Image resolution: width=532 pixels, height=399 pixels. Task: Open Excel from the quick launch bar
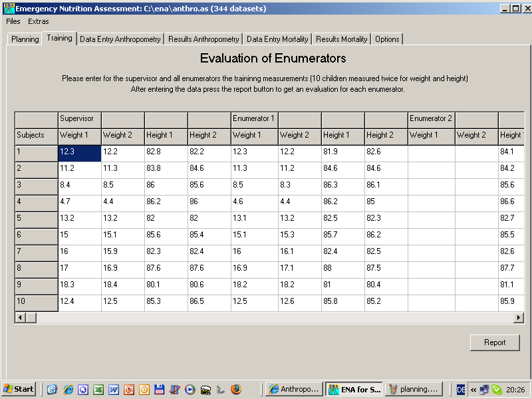(x=98, y=390)
